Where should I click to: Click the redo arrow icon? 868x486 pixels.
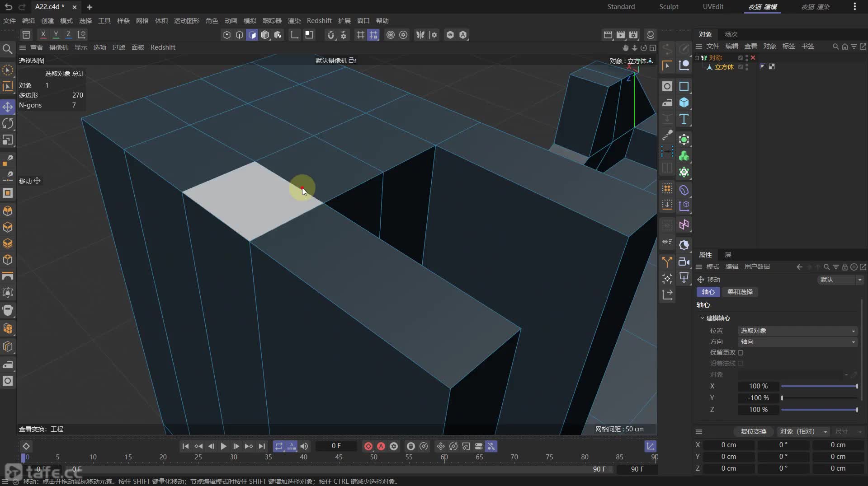pos(22,7)
